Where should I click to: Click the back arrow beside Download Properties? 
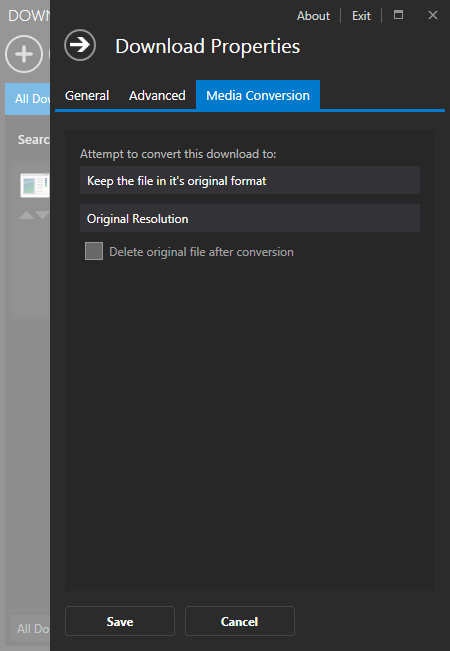pos(80,45)
